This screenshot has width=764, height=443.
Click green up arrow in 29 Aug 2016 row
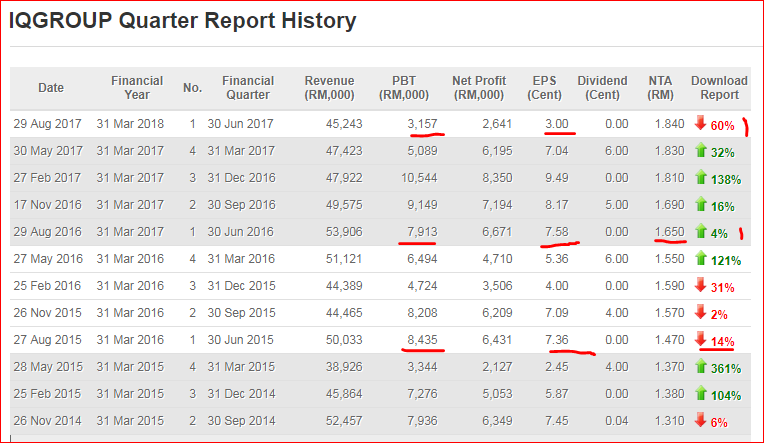click(x=701, y=231)
